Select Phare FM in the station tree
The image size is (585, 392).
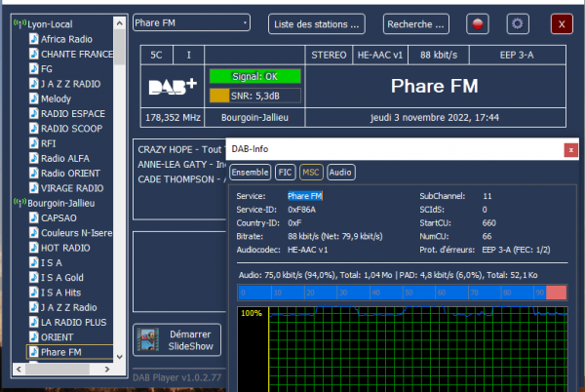[61, 352]
